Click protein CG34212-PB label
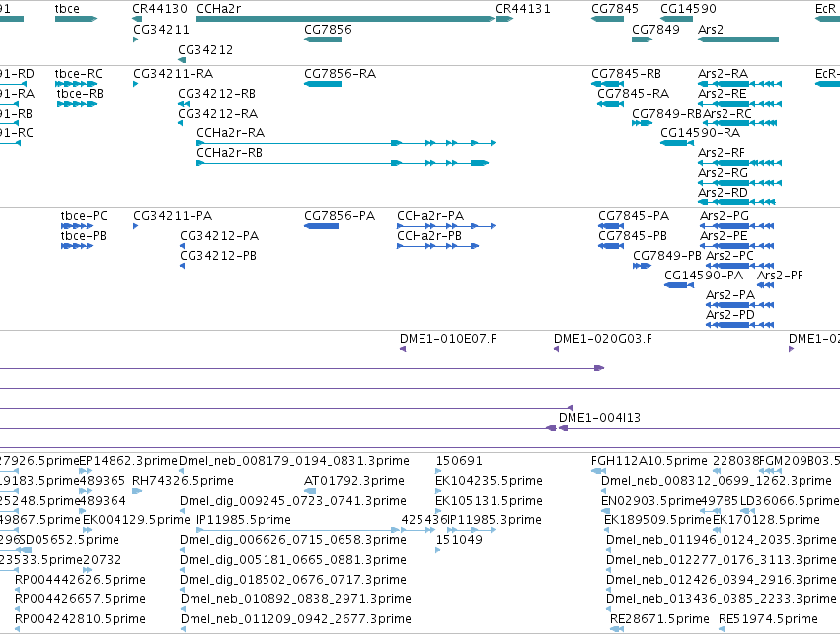Viewport: 840px width, 634px height. [217, 256]
